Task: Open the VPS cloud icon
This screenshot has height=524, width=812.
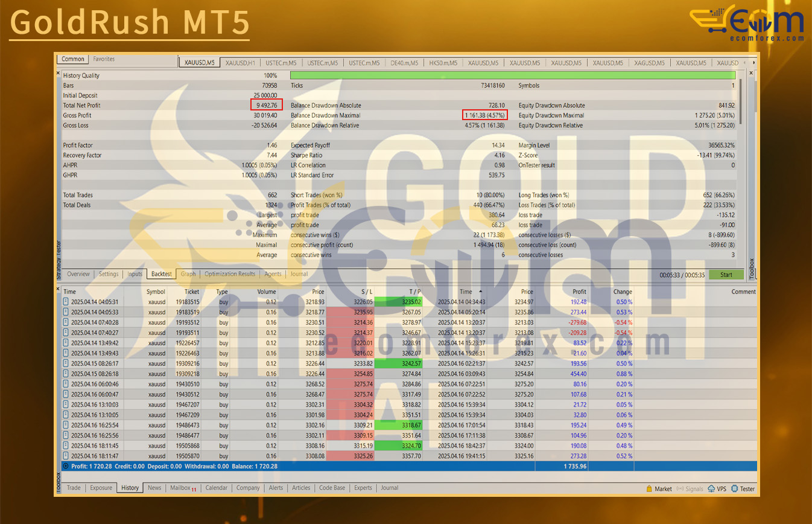Action: 712,488
